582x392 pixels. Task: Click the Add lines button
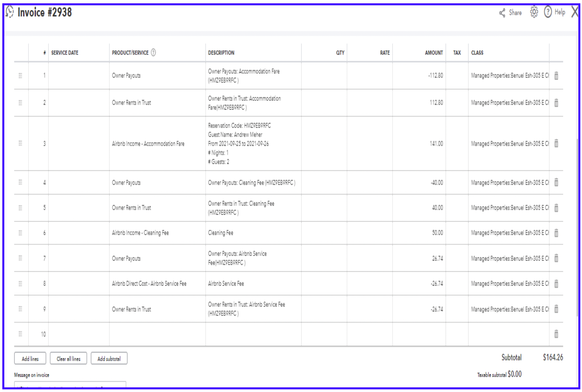[x=30, y=359]
